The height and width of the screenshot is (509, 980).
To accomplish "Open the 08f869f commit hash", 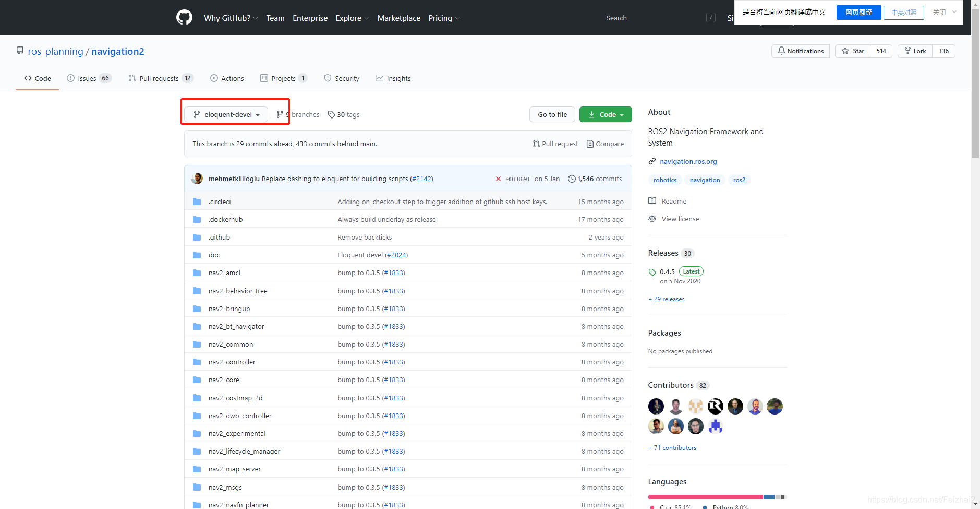I will tap(518, 179).
